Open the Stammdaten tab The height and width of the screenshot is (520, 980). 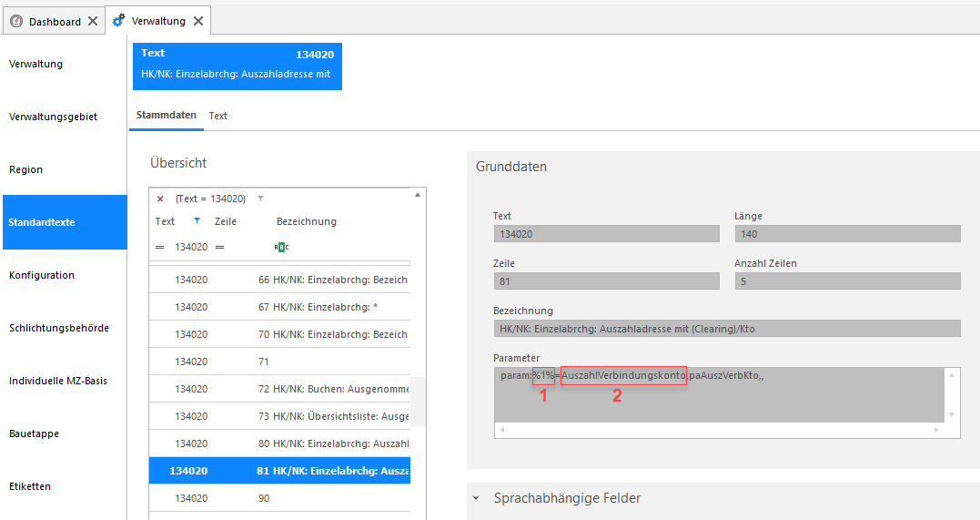[167, 115]
